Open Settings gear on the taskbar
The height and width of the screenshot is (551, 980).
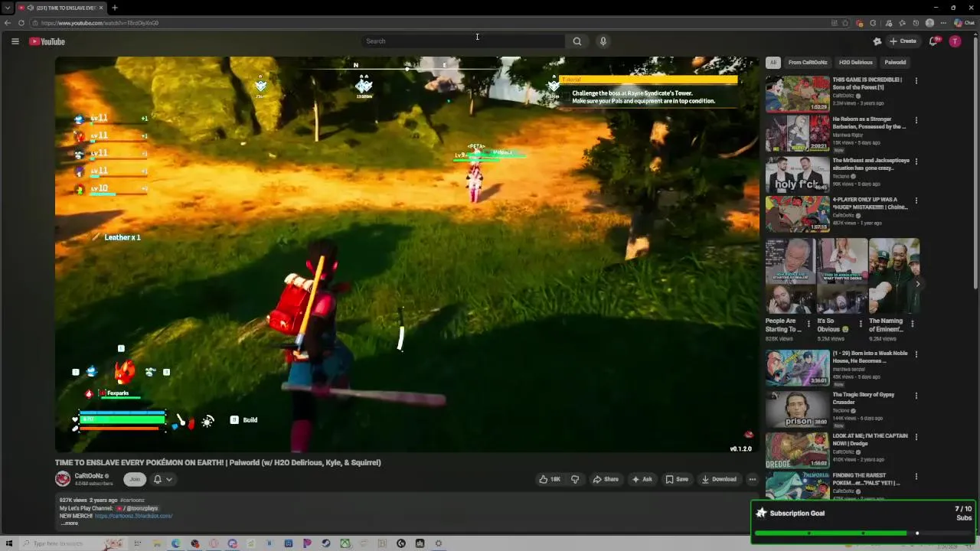pyautogui.click(x=439, y=543)
